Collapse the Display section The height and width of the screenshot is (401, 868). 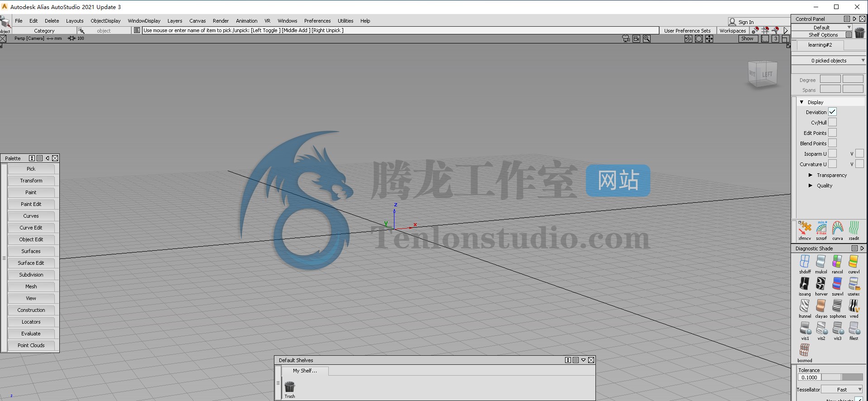pos(801,102)
